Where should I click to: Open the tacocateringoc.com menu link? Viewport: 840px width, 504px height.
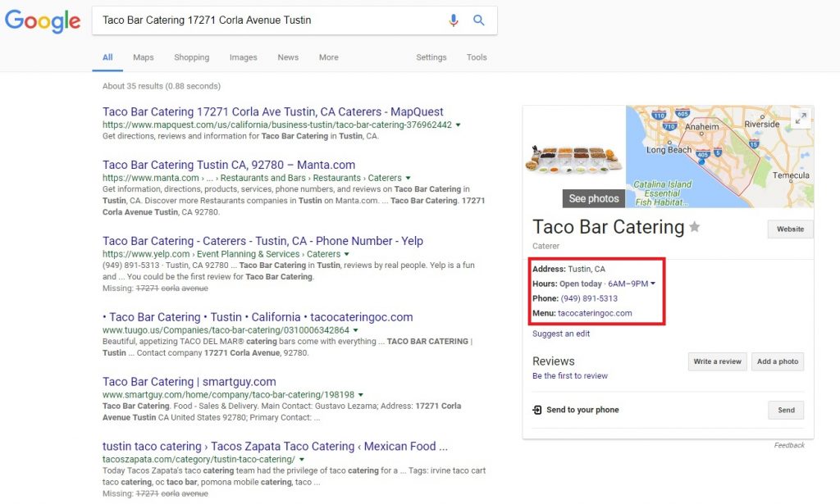595,313
